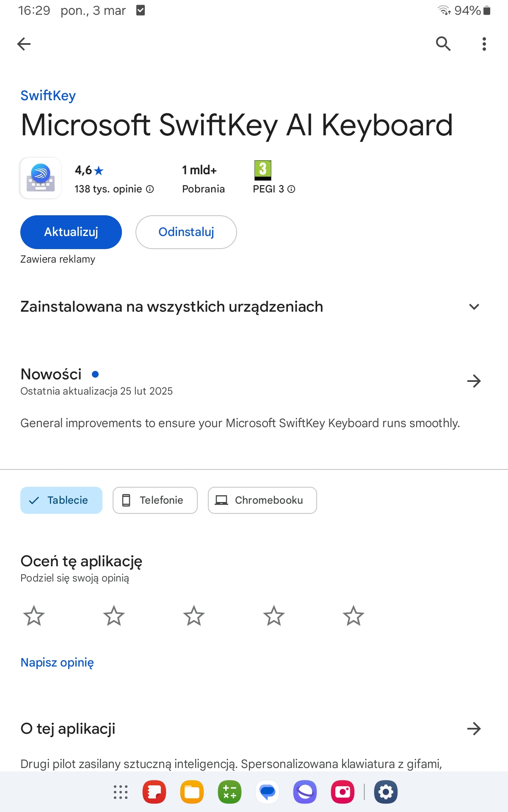The image size is (508, 812).
Task: Expand Zainstalowana na wszystkich urządzeniach section
Action: 474,307
